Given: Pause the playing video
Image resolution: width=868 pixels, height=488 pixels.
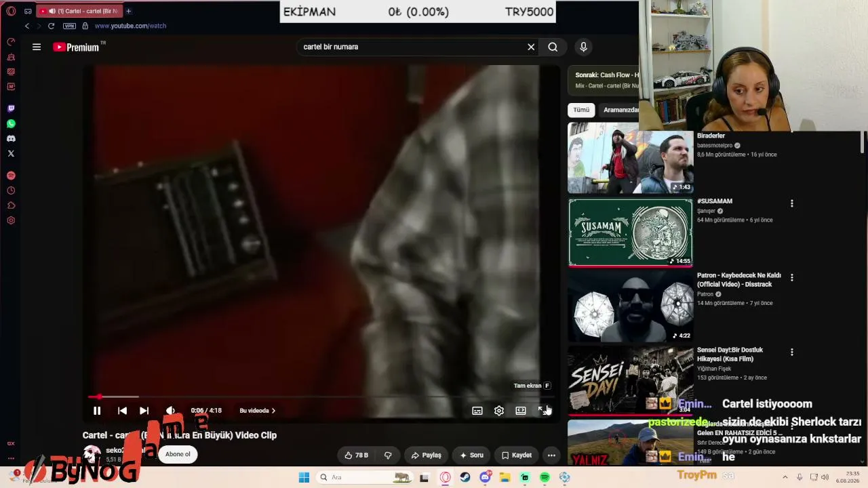Looking at the screenshot, I should pyautogui.click(x=97, y=411).
